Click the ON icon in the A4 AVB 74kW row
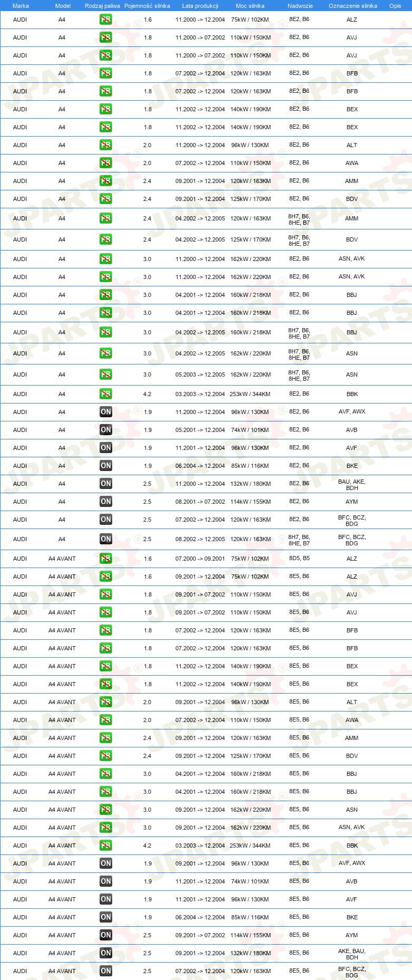 pyautogui.click(x=105, y=430)
